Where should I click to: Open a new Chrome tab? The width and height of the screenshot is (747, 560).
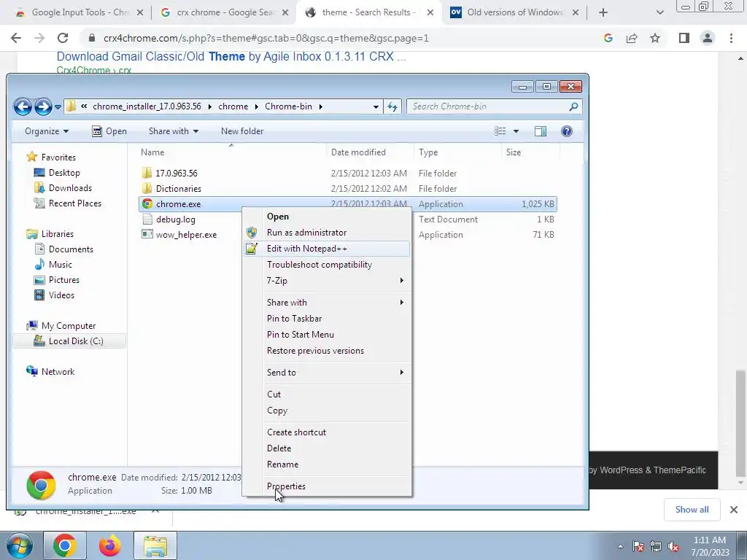tap(603, 12)
